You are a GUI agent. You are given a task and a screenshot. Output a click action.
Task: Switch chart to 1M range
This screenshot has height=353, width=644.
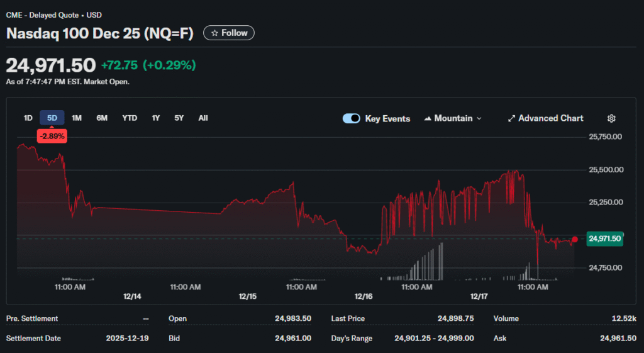[76, 118]
